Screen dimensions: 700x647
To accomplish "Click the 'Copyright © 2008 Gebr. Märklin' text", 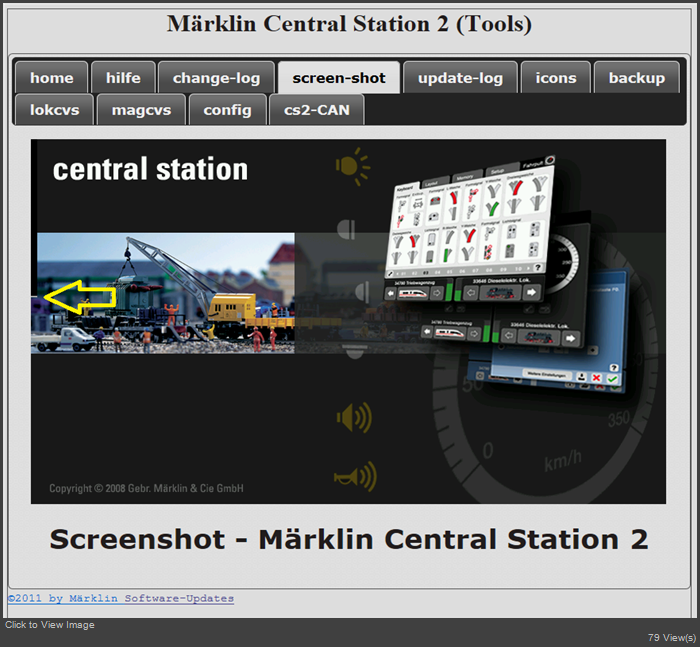I will click(x=146, y=488).
